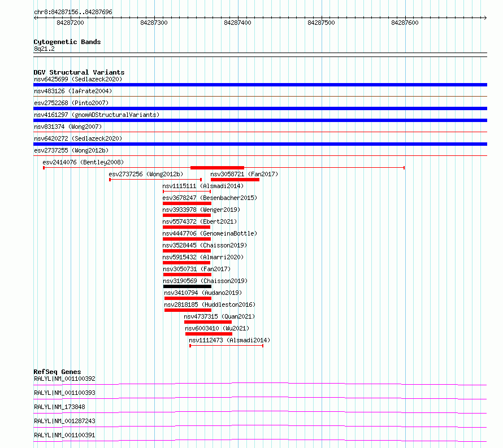
Task: Click esv2414076 (Bentley2008) label
Action: point(83,162)
